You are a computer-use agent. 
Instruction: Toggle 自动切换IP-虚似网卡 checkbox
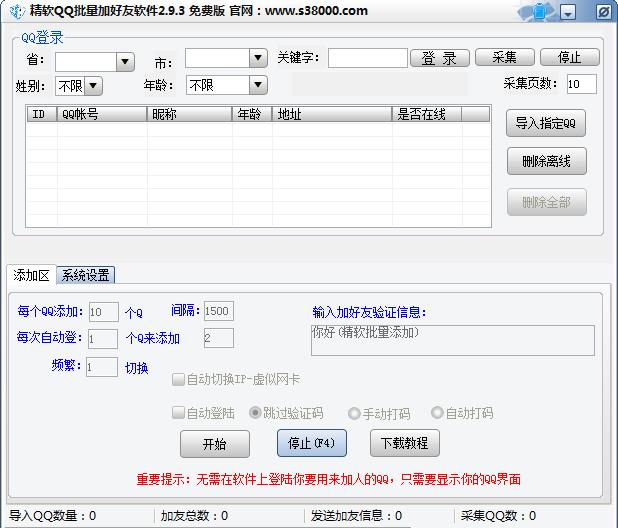click(x=178, y=379)
